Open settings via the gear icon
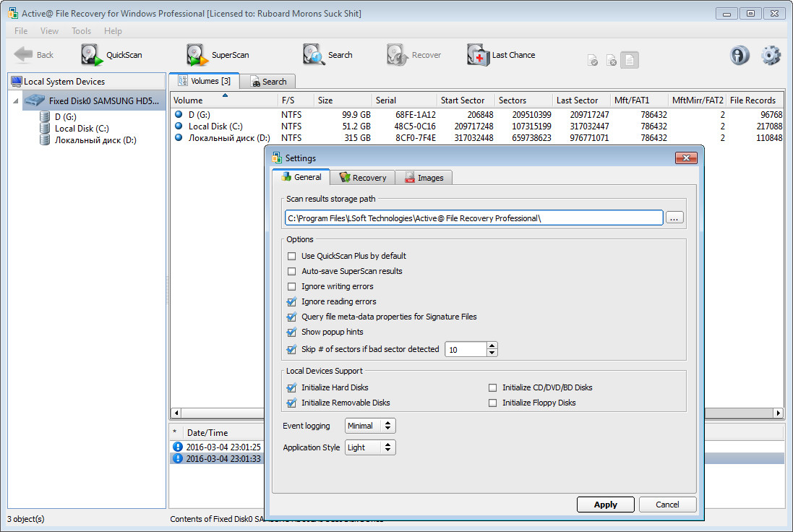 coord(771,55)
